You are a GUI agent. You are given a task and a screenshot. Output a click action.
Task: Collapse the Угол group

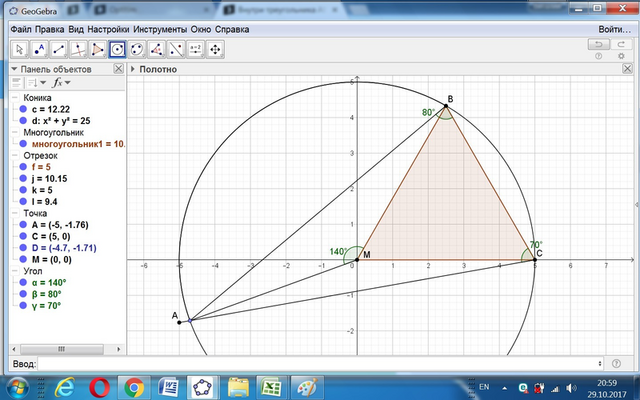pyautogui.click(x=15, y=271)
